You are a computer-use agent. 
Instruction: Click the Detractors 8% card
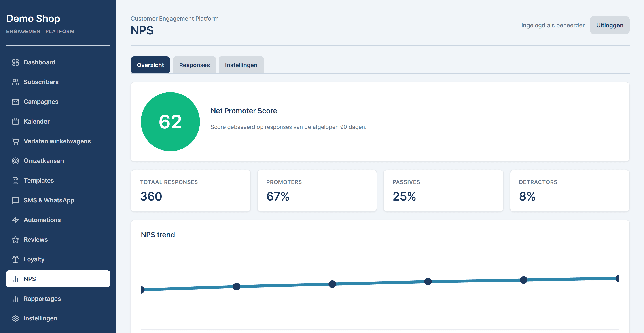pos(570,191)
